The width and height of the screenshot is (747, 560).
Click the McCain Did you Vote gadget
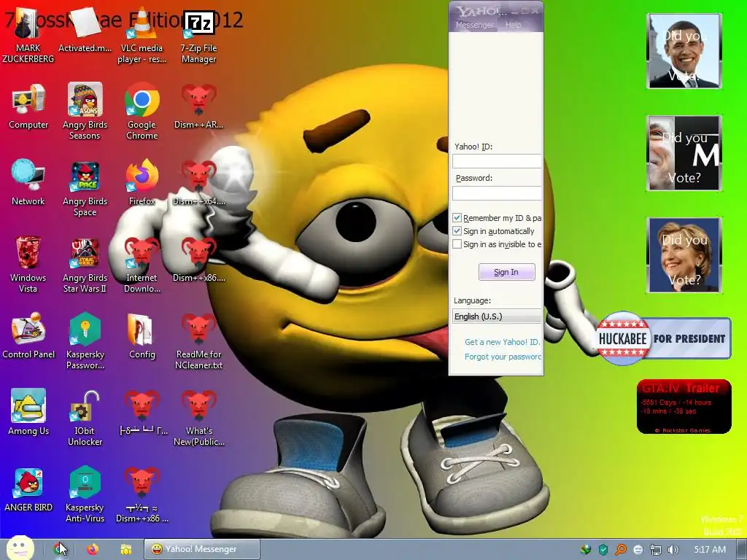[x=684, y=153]
